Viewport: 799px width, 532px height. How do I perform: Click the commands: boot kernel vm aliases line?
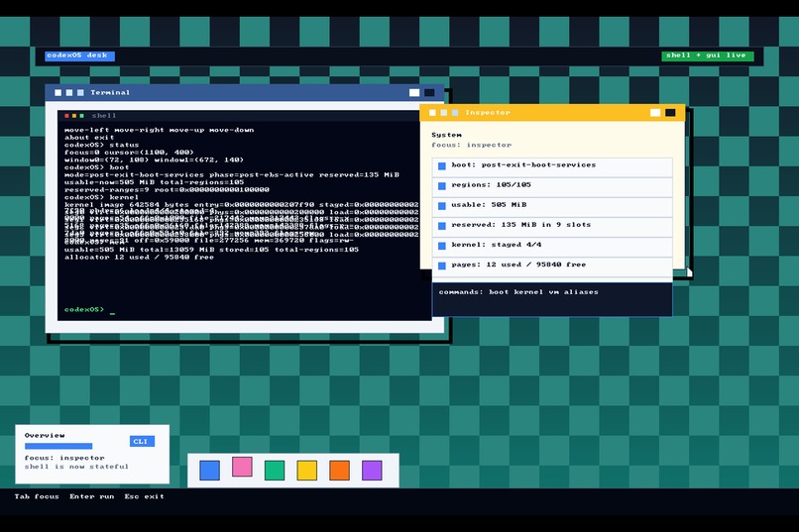pyautogui.click(x=518, y=292)
